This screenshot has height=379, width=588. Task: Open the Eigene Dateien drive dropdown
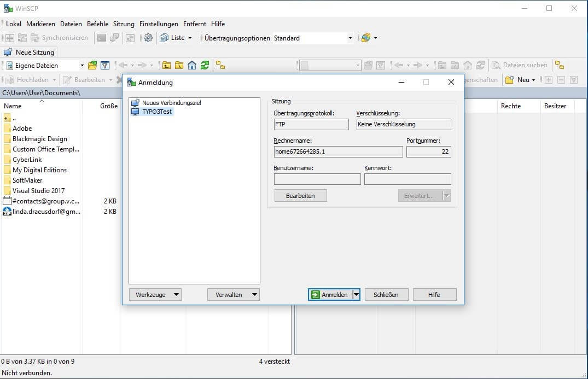click(x=82, y=65)
